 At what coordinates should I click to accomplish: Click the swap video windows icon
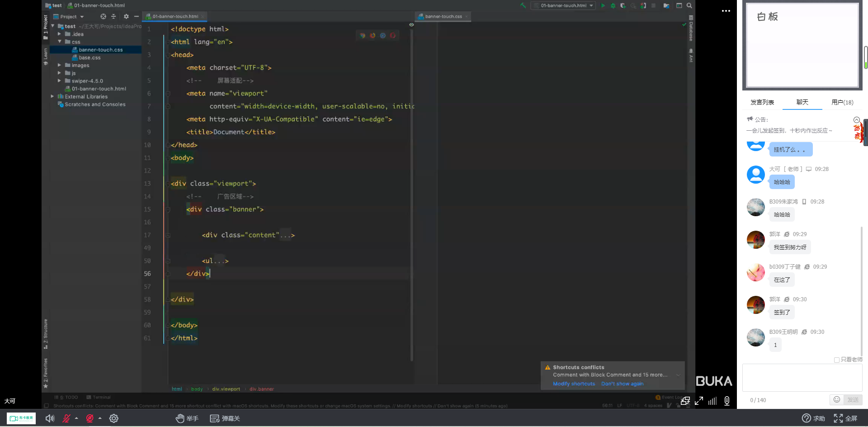tap(685, 401)
